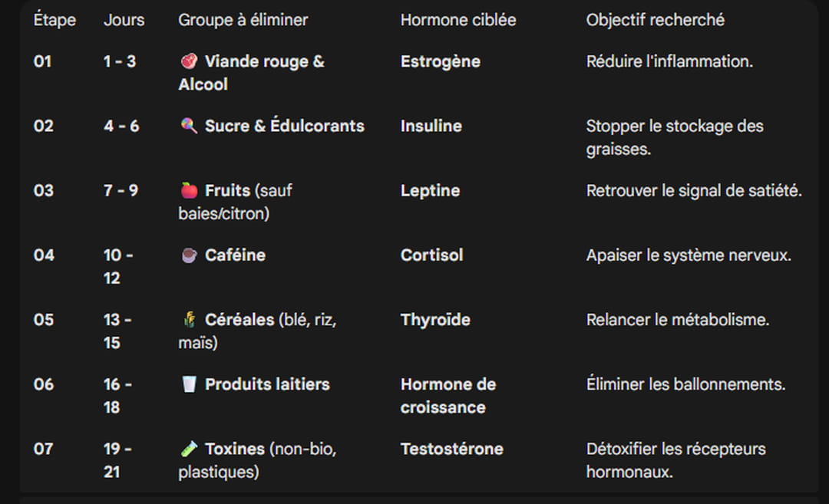Click the lollipop emoji beside Sucre & Édulcorants

pyautogui.click(x=189, y=127)
